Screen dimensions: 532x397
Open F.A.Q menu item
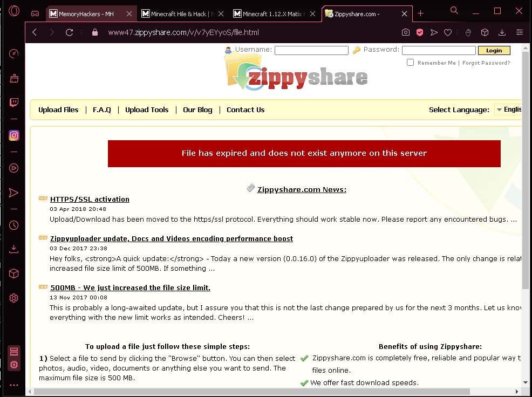(x=102, y=109)
